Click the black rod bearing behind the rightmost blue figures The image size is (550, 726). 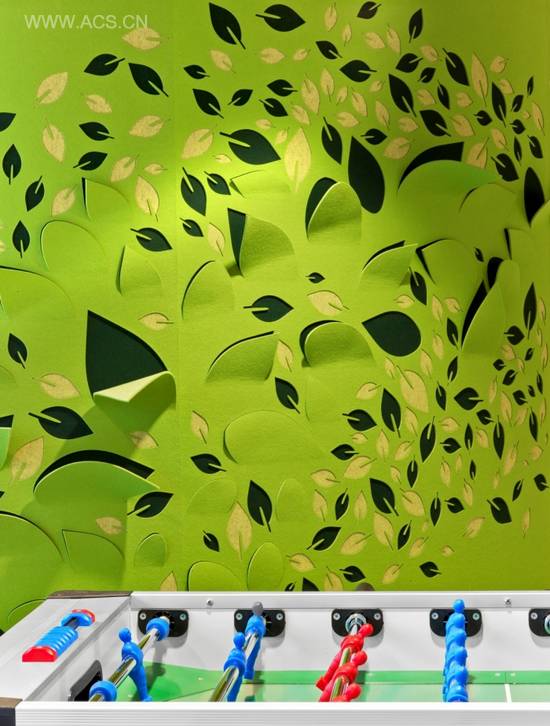click(456, 622)
